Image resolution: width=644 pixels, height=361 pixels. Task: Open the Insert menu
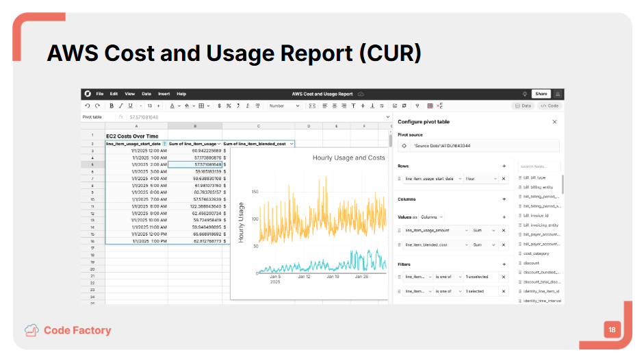point(164,94)
